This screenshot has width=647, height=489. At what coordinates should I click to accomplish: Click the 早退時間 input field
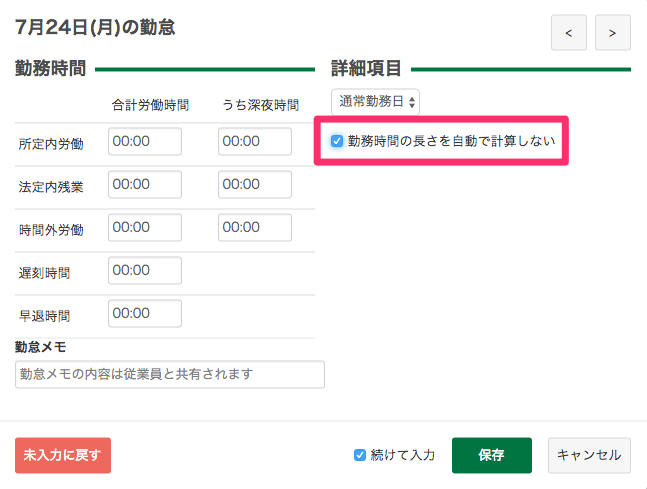(145, 314)
